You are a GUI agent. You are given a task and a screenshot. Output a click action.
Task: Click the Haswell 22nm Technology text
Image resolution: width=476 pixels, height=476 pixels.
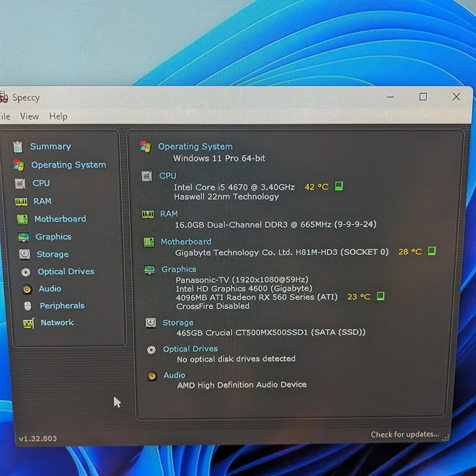(226, 197)
